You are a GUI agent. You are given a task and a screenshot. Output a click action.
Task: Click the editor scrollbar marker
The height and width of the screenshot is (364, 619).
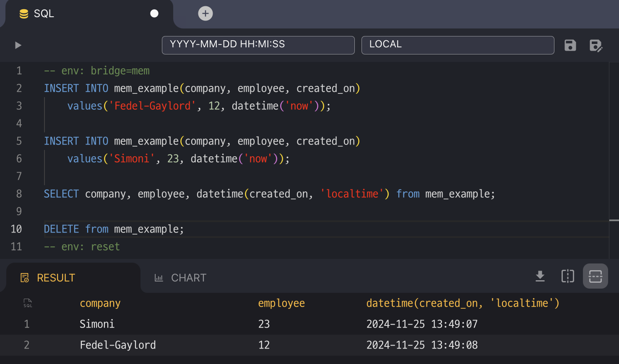point(614,220)
